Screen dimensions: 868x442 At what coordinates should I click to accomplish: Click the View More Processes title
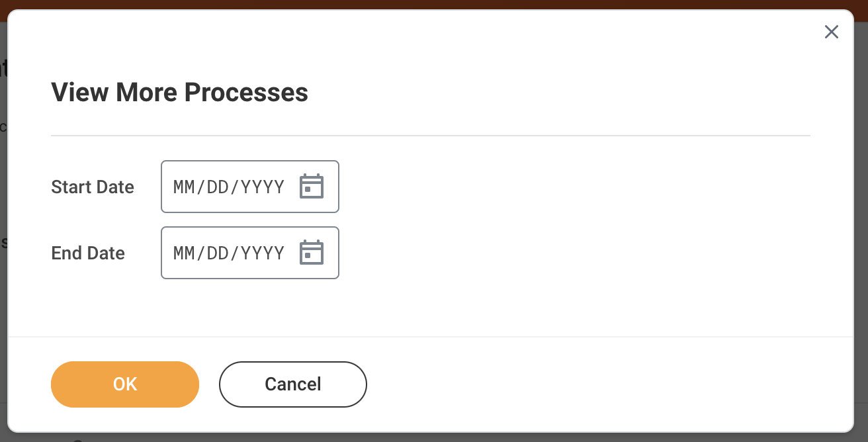179,92
